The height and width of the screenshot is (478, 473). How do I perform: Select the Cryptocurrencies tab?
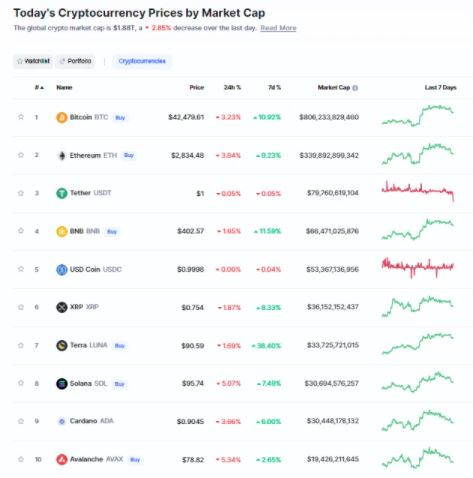[x=142, y=61]
